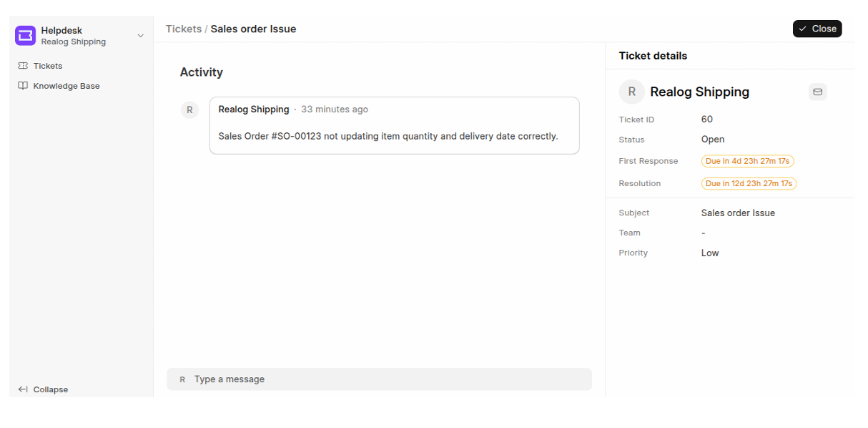Click the email envelope icon button

click(818, 92)
